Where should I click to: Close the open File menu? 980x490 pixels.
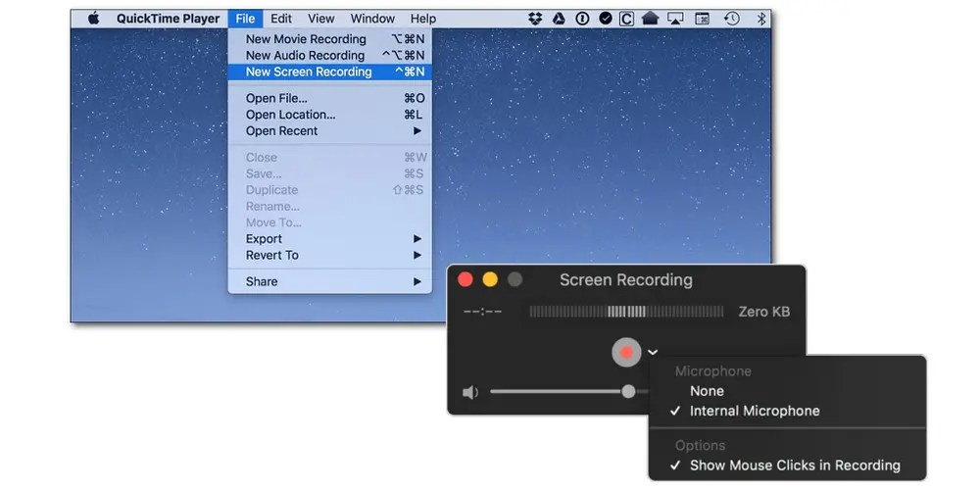tap(246, 19)
